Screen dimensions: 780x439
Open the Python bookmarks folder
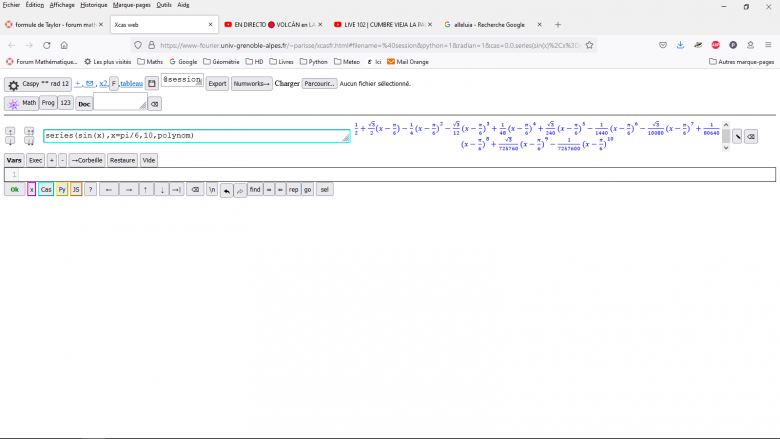click(x=313, y=62)
